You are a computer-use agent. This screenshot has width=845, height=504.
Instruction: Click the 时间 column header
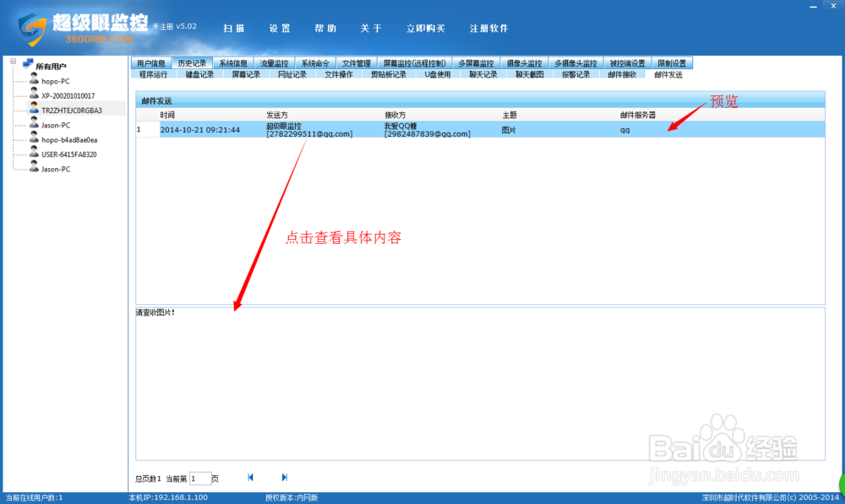pyautogui.click(x=167, y=115)
